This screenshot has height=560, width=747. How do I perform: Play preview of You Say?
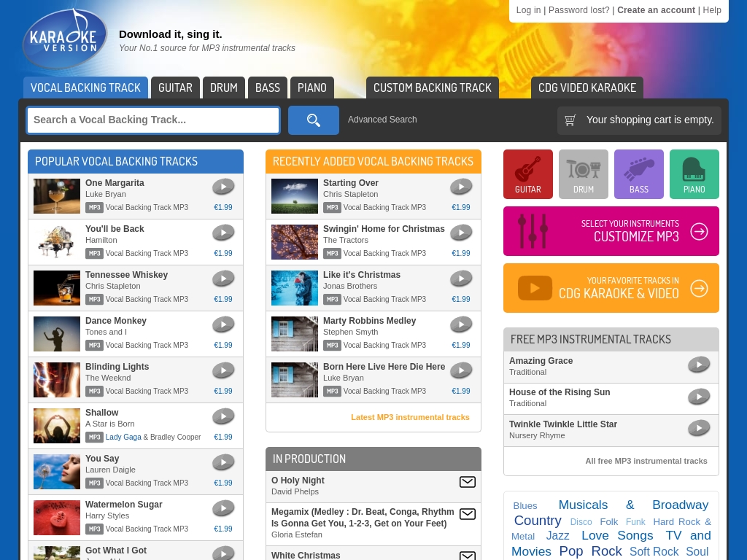[223, 462]
